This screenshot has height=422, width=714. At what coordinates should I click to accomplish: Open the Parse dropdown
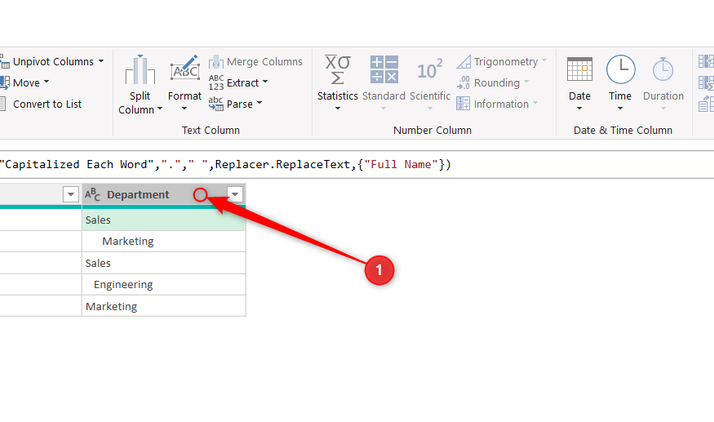point(259,103)
